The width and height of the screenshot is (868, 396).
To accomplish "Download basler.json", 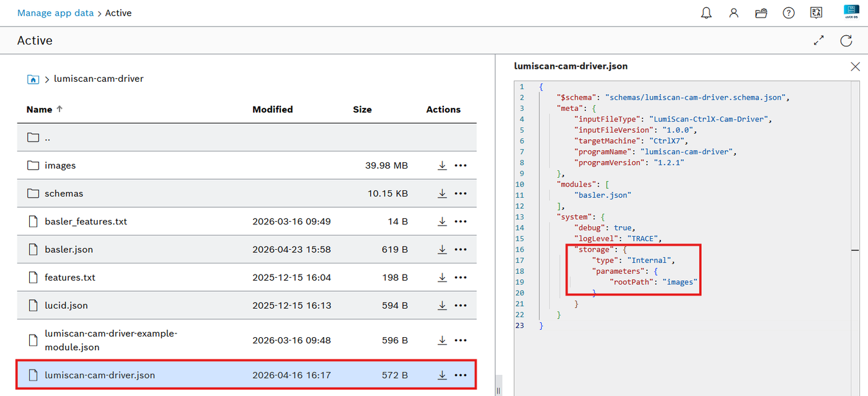I will point(442,249).
